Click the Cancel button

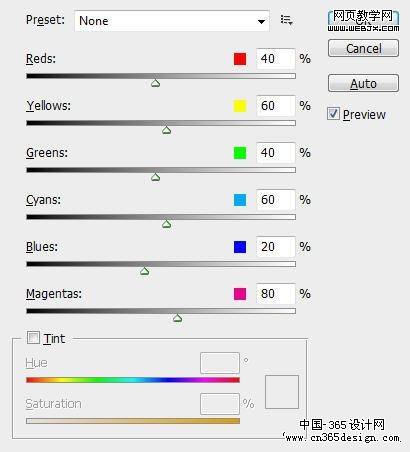(363, 48)
